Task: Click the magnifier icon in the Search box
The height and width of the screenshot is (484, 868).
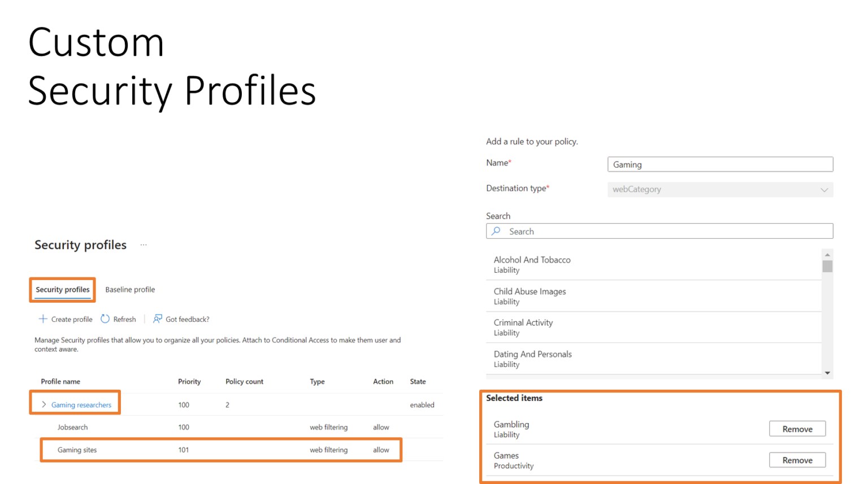Action: click(496, 231)
